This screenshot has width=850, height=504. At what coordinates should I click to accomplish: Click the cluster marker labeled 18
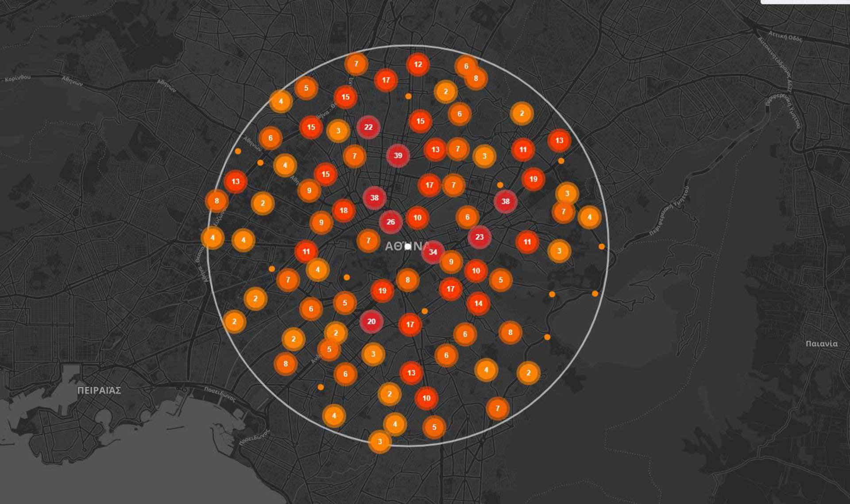pyautogui.click(x=344, y=210)
